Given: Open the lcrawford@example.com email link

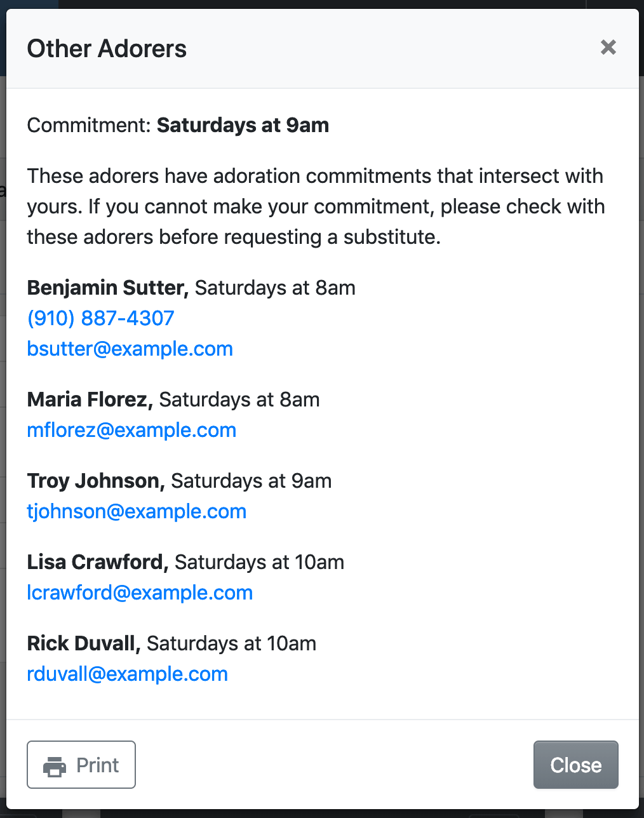Looking at the screenshot, I should pyautogui.click(x=140, y=593).
